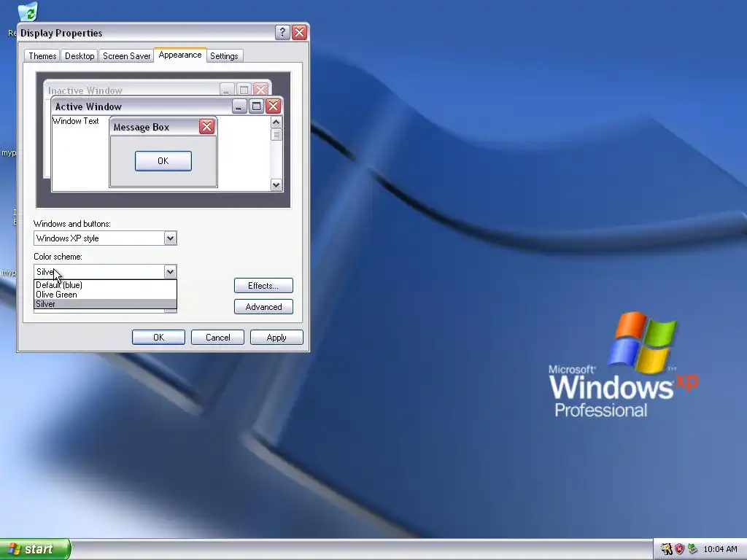Image resolution: width=747 pixels, height=560 pixels.
Task: Click Active Window preview minimize icon
Action: point(239,106)
